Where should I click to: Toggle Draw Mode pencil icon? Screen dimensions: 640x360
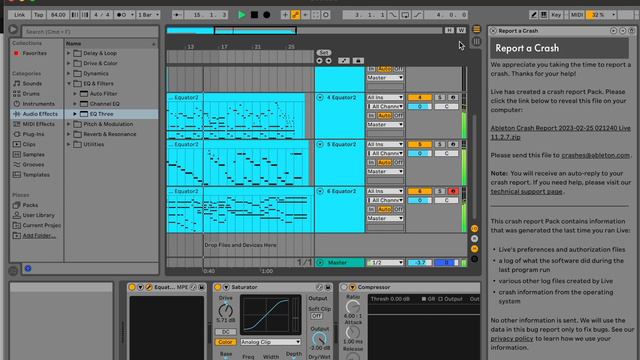(x=533, y=15)
